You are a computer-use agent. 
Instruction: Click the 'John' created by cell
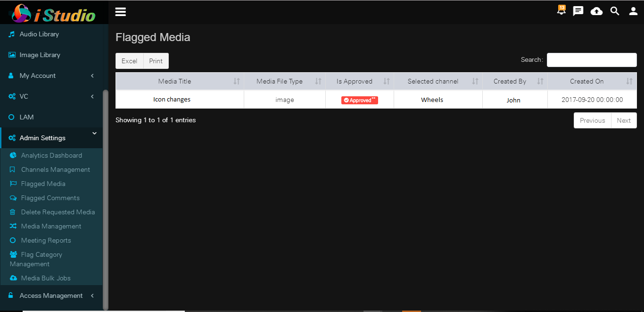point(515,100)
